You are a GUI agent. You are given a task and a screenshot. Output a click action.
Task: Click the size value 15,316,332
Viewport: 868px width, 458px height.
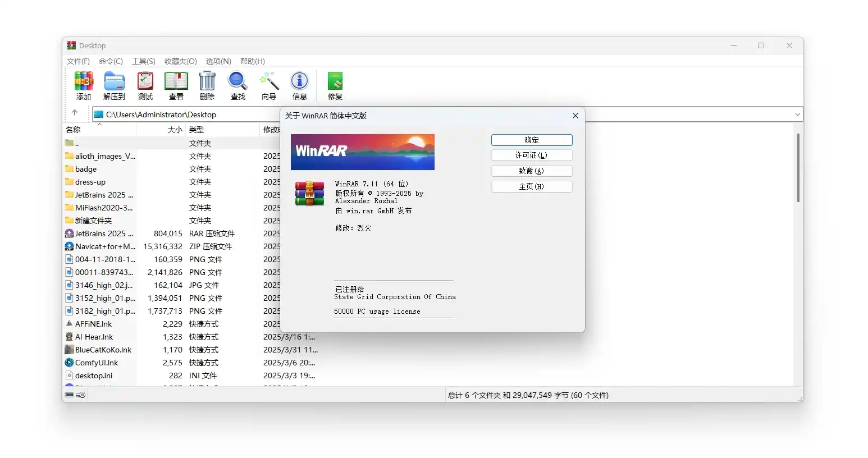163,246
